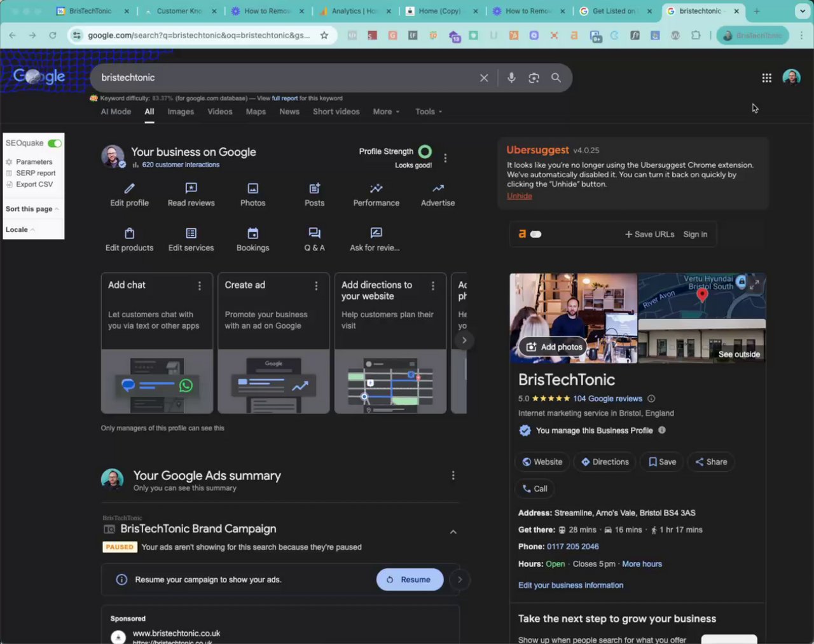Open Extensions puzzle icon
Image resolution: width=814 pixels, height=644 pixels.
[x=696, y=36]
